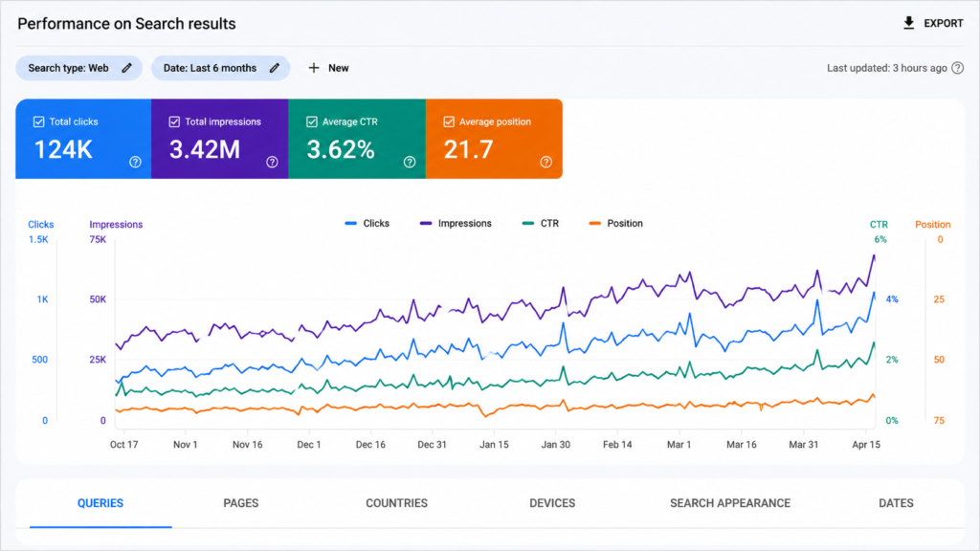Viewport: 980px width, 551px height.
Task: Open Total clicks help question icon
Action: (x=135, y=162)
